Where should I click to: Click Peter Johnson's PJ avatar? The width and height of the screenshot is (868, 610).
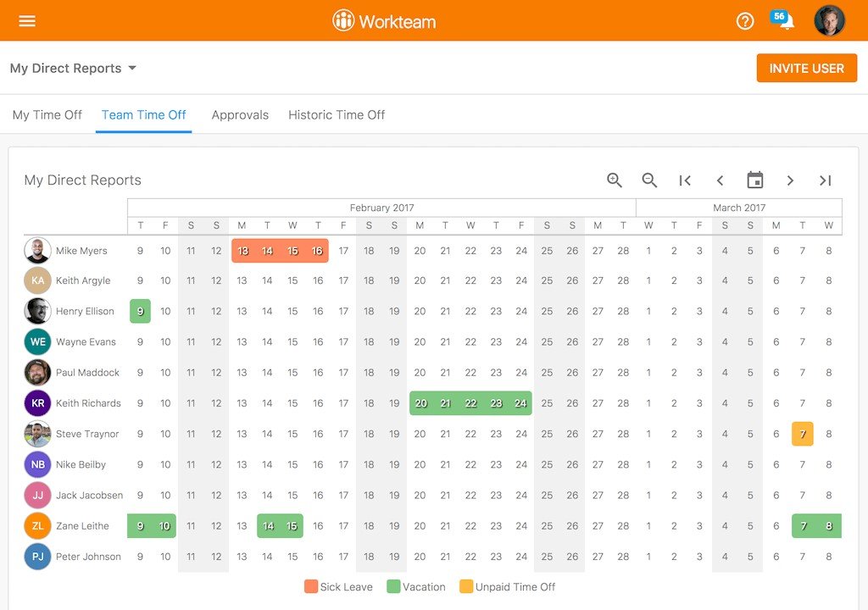point(37,557)
